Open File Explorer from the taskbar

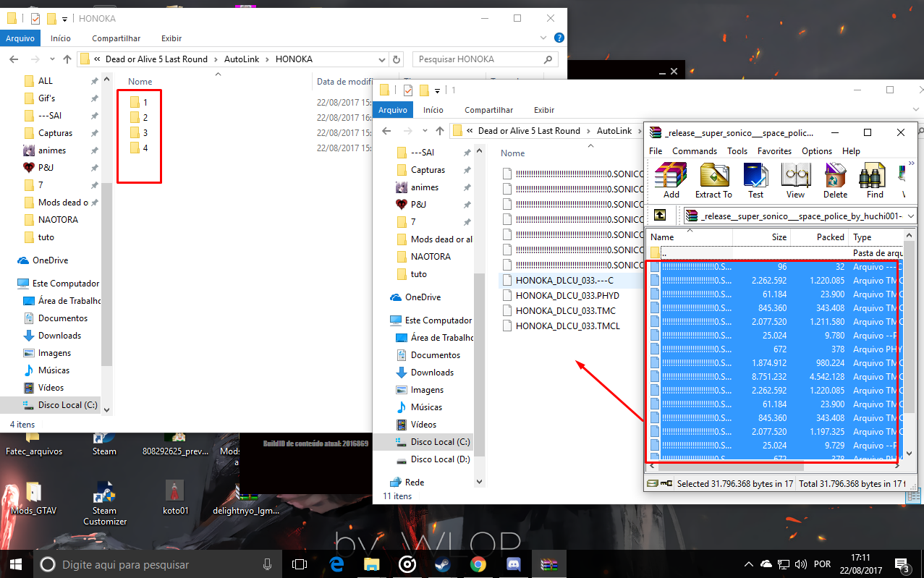click(371, 564)
